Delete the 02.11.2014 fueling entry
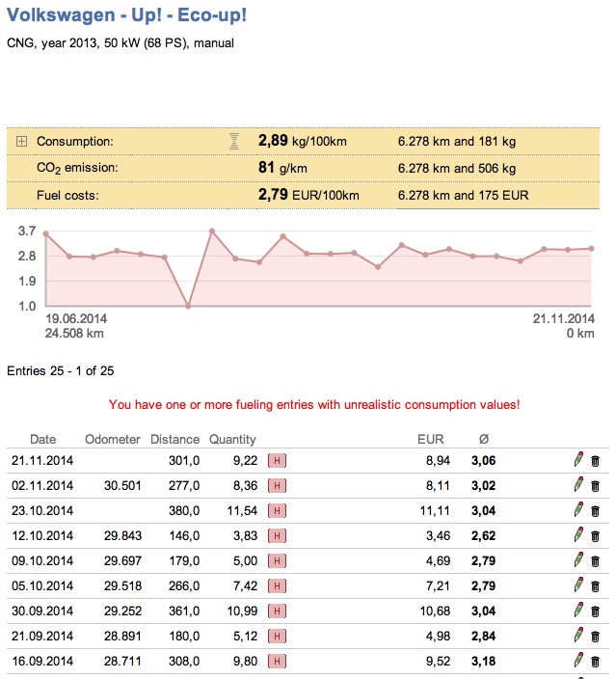 595,486
